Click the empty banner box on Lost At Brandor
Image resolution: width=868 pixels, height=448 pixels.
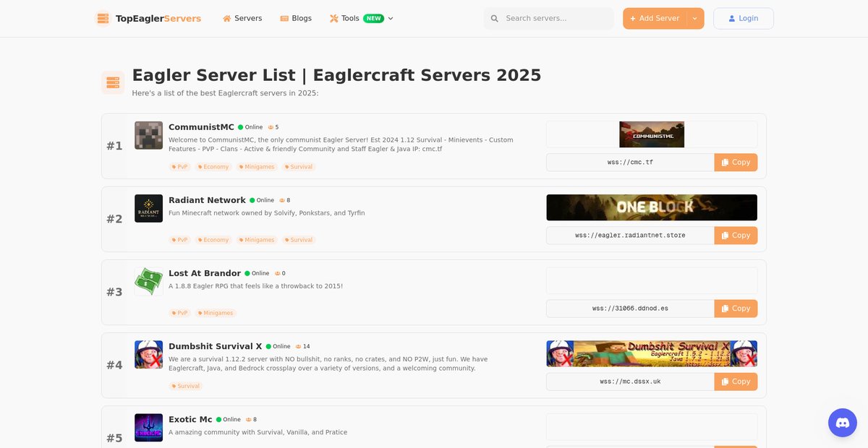[652, 280]
